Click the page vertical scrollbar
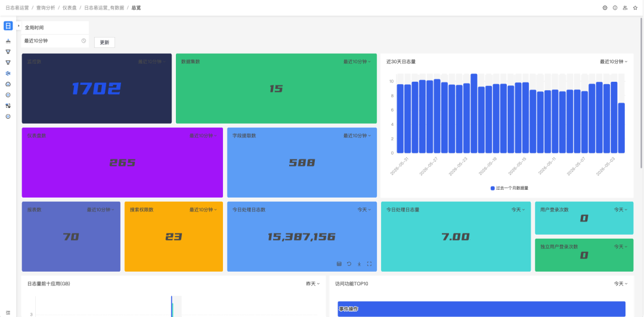Image resolution: width=644 pixels, height=317 pixels. (x=642, y=93)
